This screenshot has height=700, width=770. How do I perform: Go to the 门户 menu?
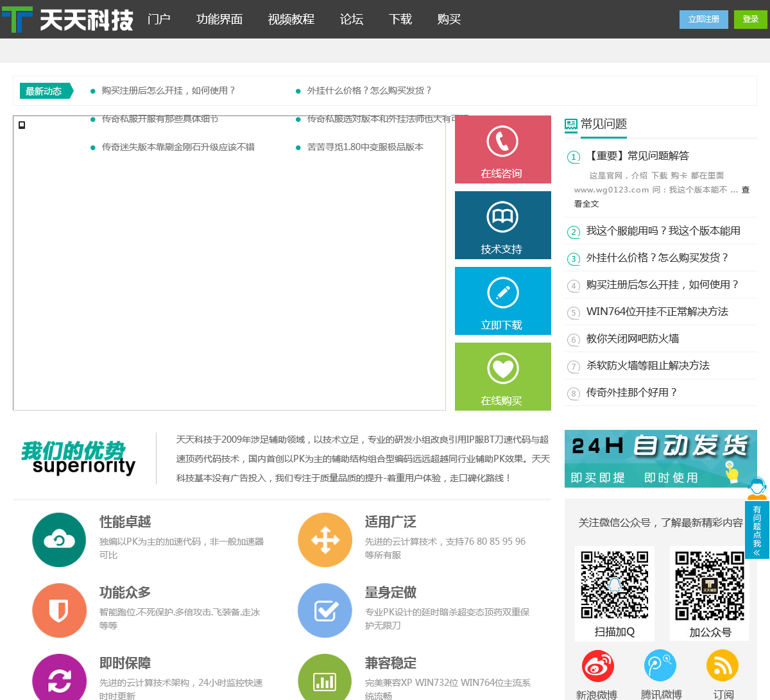pyautogui.click(x=159, y=19)
